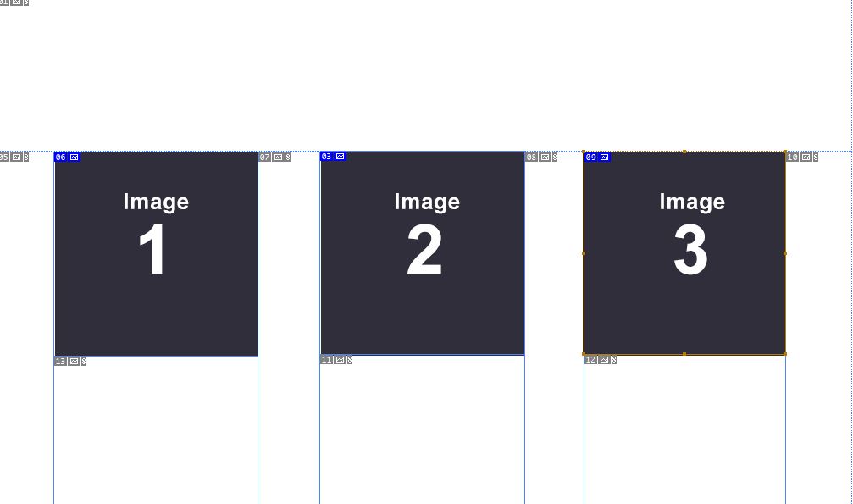Select the gray auto slice 10 badge

coord(802,158)
